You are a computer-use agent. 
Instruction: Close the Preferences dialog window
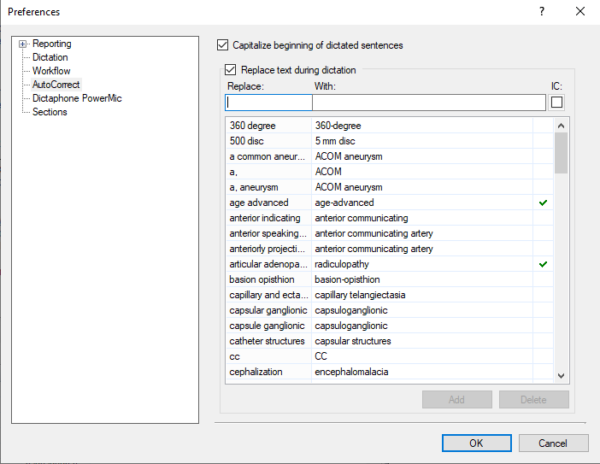pos(581,12)
